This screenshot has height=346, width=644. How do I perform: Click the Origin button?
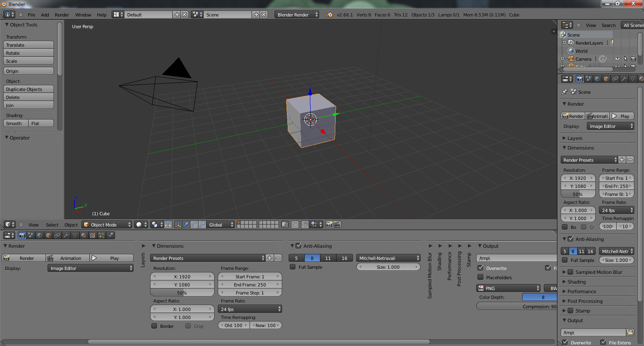coord(29,71)
